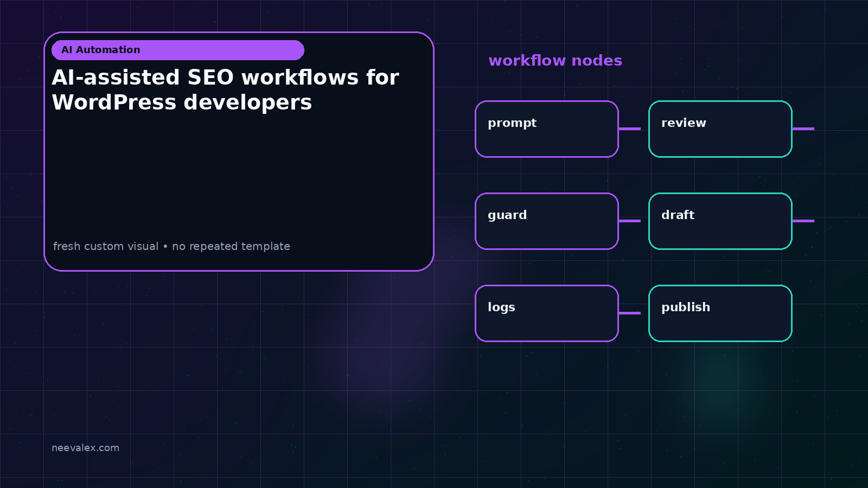The height and width of the screenshot is (488, 868).
Task: Open the guard workflow node
Action: [547, 221]
